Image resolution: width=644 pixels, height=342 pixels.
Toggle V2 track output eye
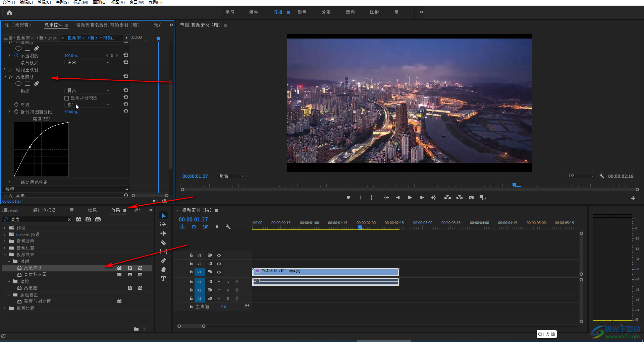click(x=219, y=264)
